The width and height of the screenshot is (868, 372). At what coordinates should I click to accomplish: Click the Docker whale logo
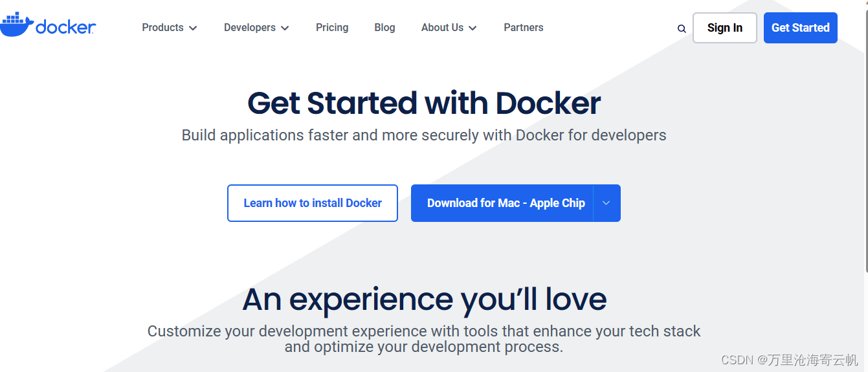click(x=48, y=25)
